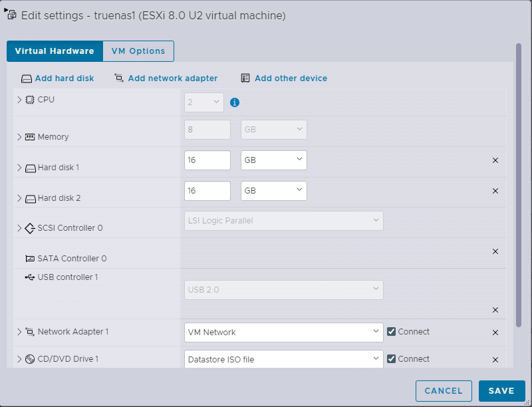
Task: Remove Hard disk 2 with X icon
Action: pos(495,191)
